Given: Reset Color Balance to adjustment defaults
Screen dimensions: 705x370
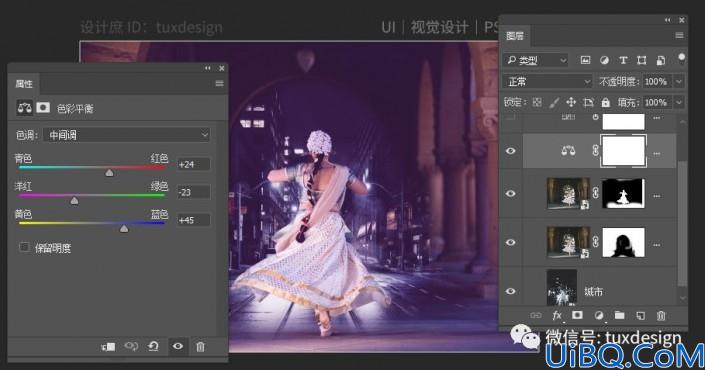Looking at the screenshot, I should (x=153, y=346).
